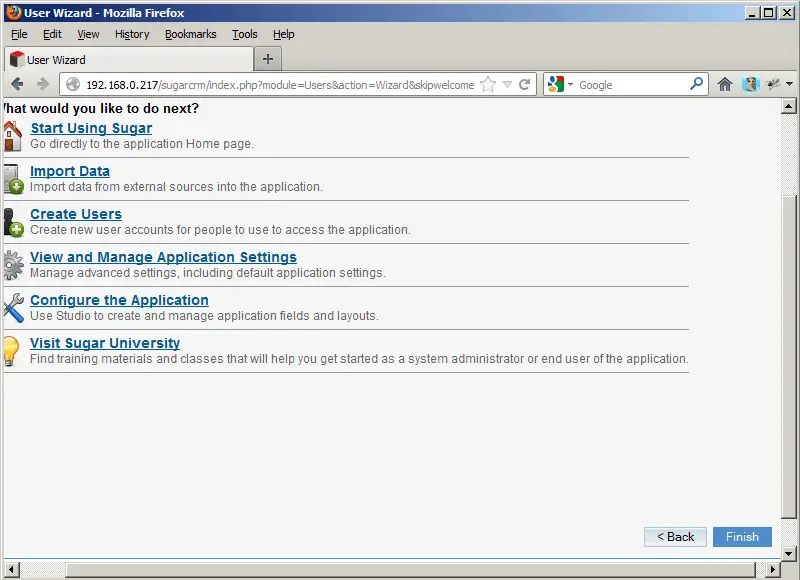Open View and Manage Application Settings link
Viewport: 800px width, 580px height.
(x=163, y=257)
